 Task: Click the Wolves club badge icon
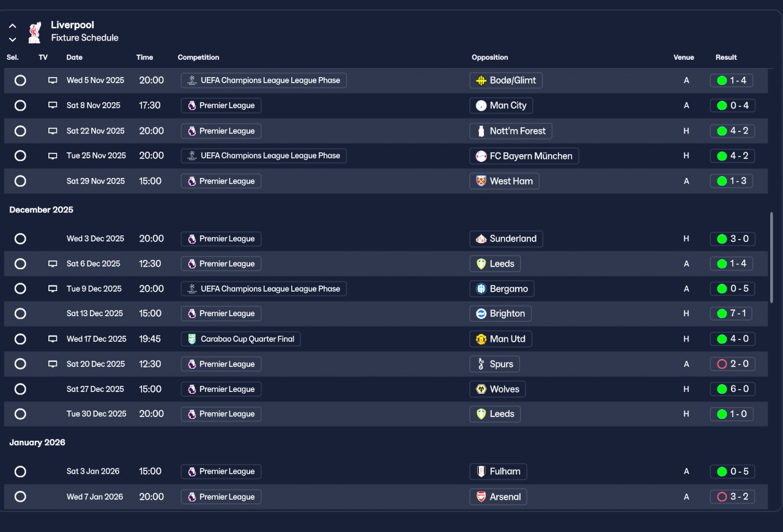tap(481, 389)
